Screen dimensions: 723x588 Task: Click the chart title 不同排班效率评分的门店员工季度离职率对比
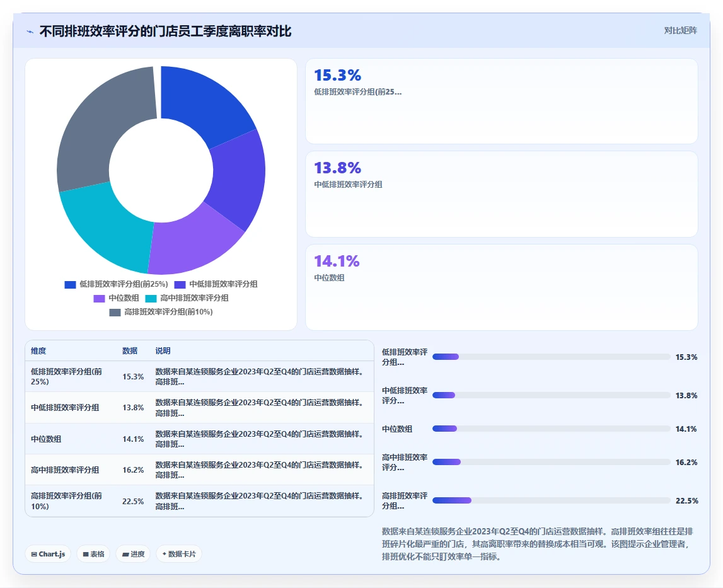(x=166, y=32)
